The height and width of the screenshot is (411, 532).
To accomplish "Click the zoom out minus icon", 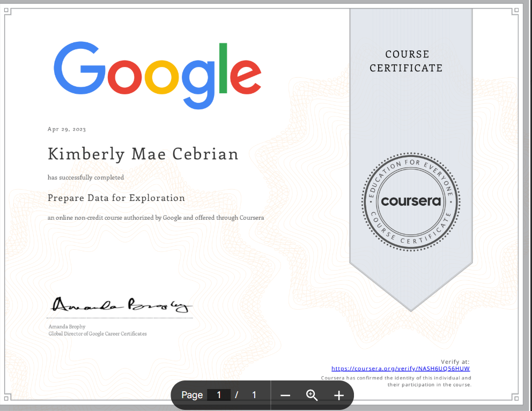I will tap(285, 395).
